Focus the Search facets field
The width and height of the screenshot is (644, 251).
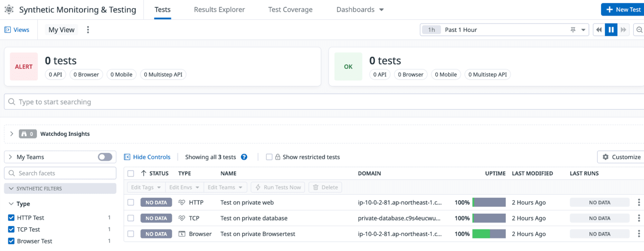pos(60,173)
